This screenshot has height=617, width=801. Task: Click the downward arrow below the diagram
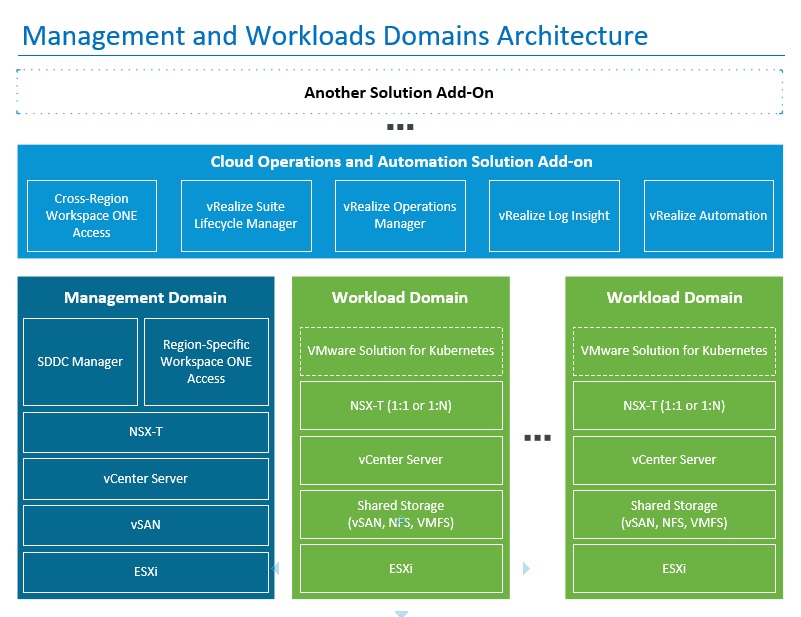tap(401, 613)
